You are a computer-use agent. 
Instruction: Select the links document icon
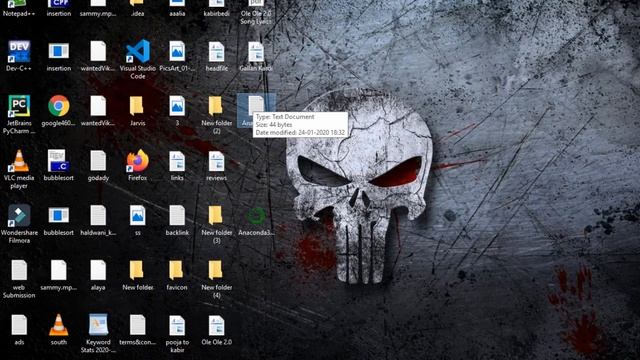pos(177,165)
